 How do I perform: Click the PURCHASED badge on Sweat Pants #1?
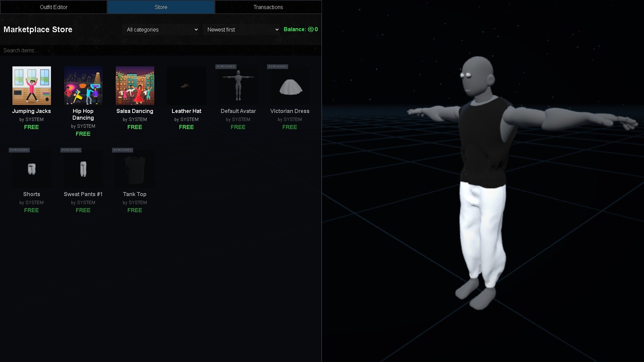(x=71, y=150)
